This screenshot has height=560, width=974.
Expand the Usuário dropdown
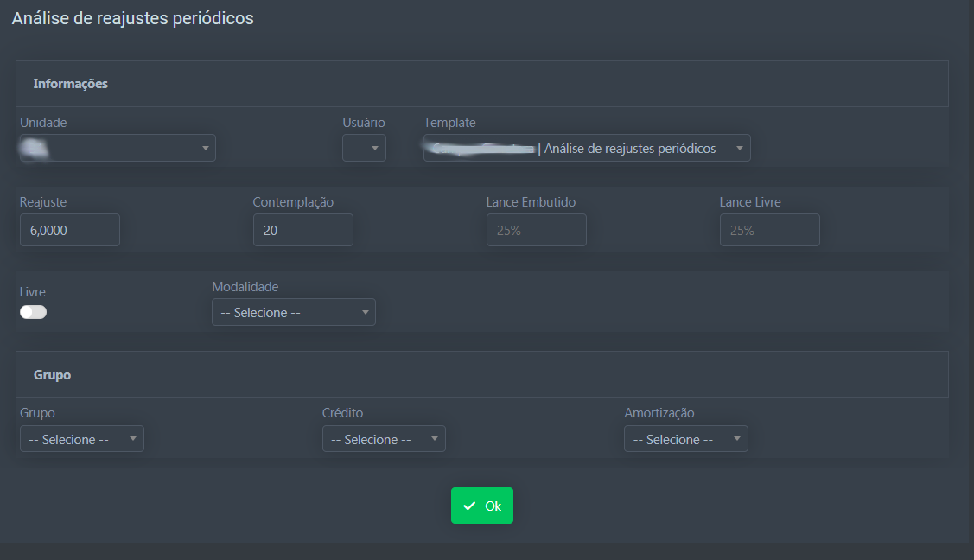(x=364, y=148)
